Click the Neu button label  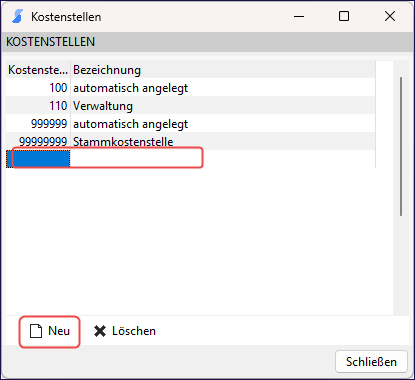coord(59,331)
